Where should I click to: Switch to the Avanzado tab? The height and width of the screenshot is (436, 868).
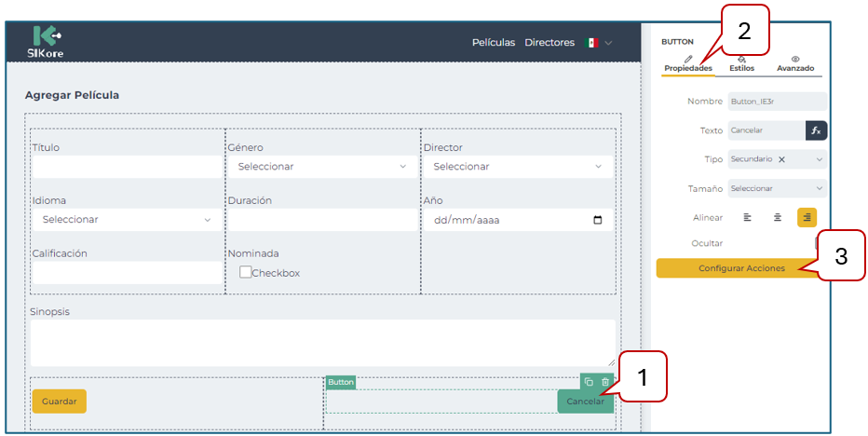coord(794,63)
